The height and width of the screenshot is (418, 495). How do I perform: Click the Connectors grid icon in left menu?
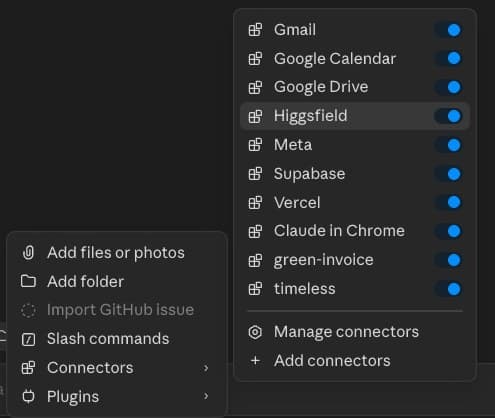[x=28, y=368]
